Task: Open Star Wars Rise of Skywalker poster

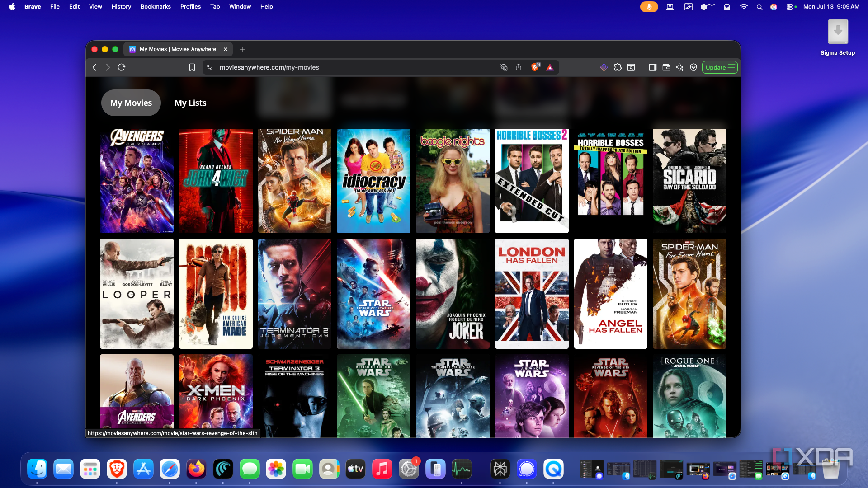Action: tap(373, 294)
